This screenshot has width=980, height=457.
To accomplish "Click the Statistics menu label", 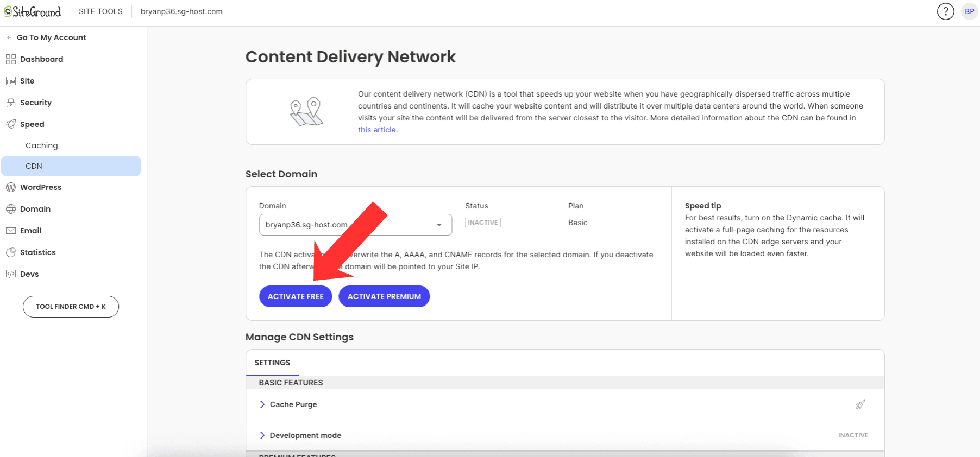I will coord(38,252).
